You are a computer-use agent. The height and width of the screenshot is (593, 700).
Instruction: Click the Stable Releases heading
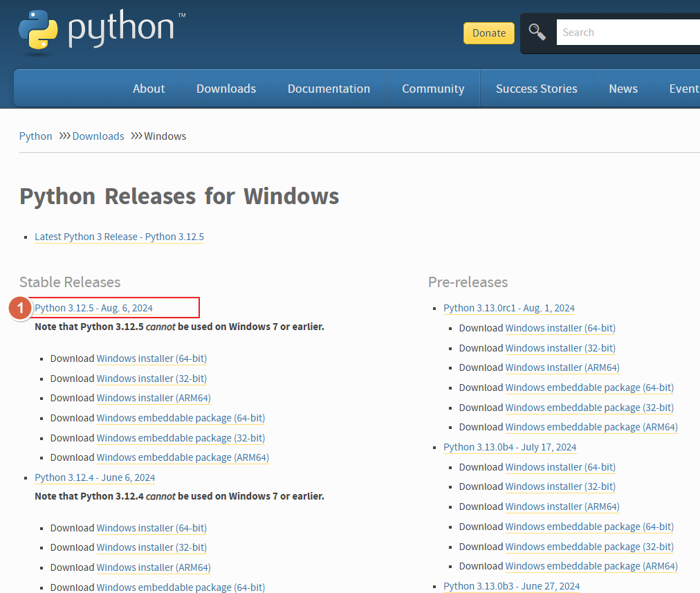click(x=70, y=282)
